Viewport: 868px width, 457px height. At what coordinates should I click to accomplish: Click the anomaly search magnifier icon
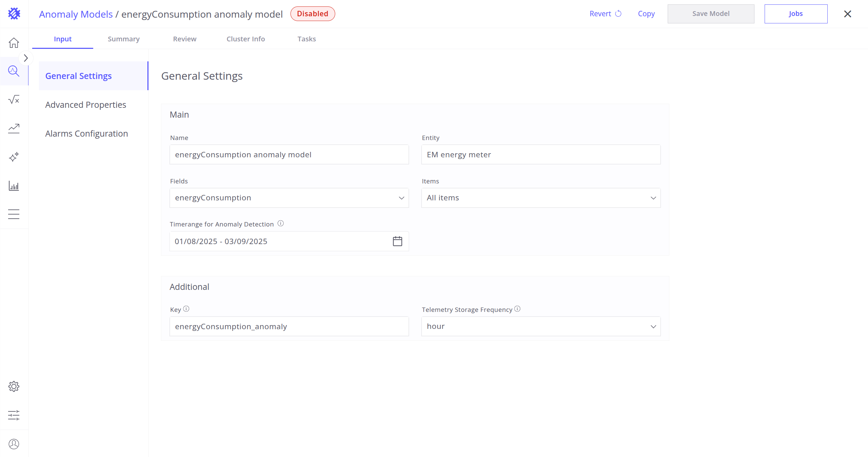[x=14, y=71]
